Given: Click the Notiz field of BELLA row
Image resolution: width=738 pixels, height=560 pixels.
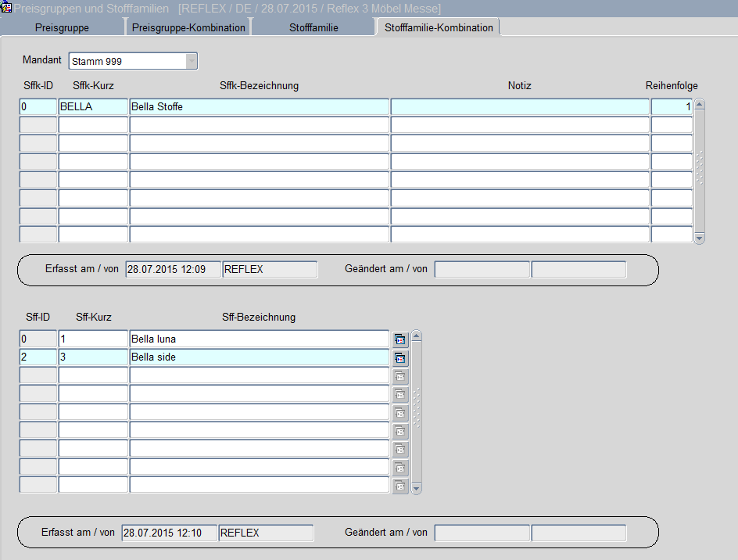Looking at the screenshot, I should (x=519, y=106).
